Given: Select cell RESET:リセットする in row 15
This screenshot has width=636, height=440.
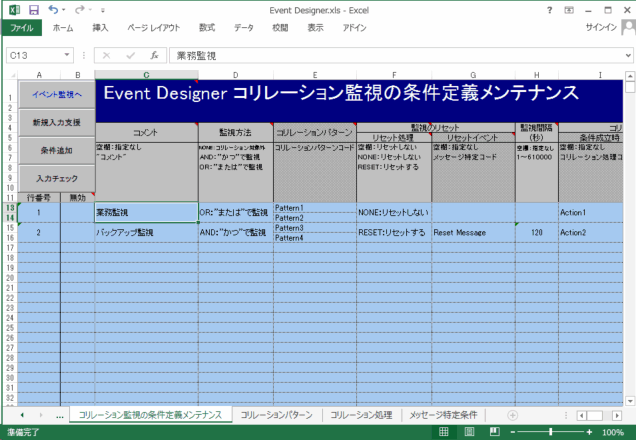Looking at the screenshot, I should (394, 232).
